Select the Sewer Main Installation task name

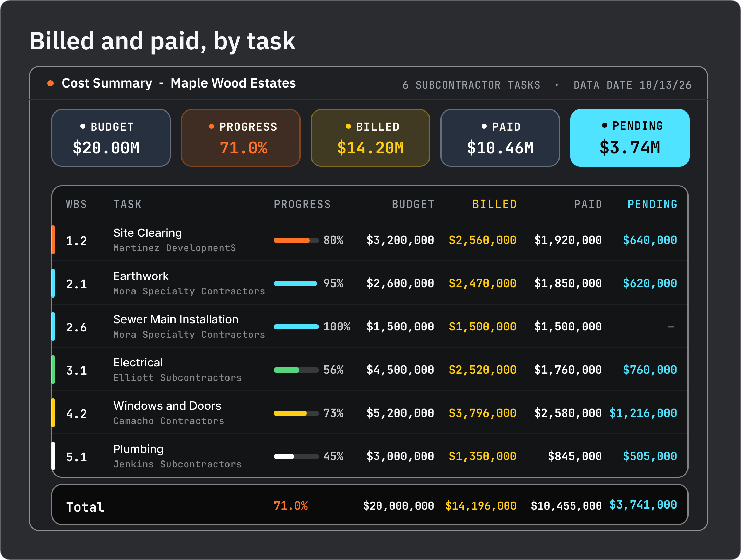click(176, 319)
